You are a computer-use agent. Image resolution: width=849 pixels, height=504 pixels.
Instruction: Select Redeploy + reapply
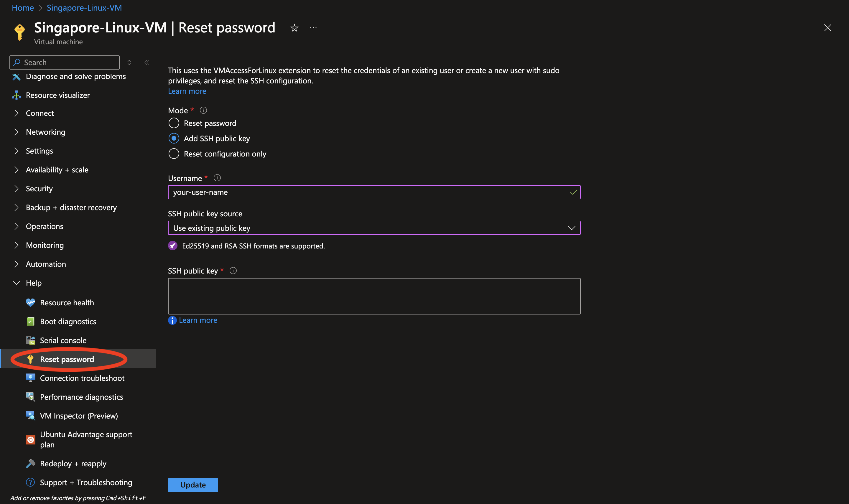point(73,463)
